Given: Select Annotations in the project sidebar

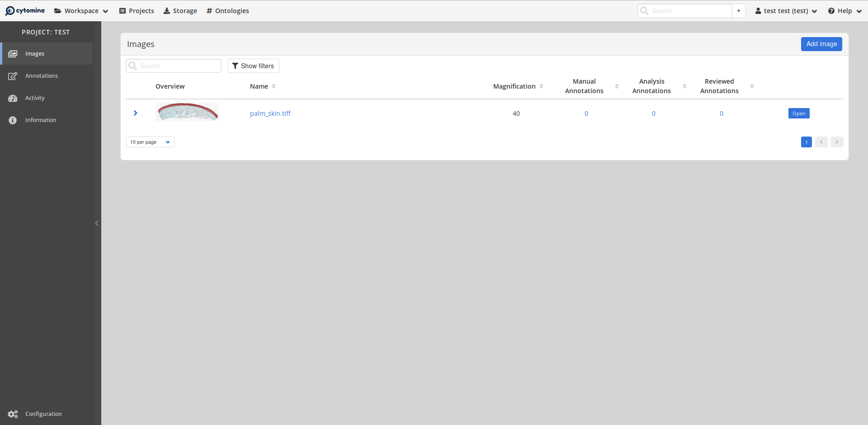Looking at the screenshot, I should [41, 76].
